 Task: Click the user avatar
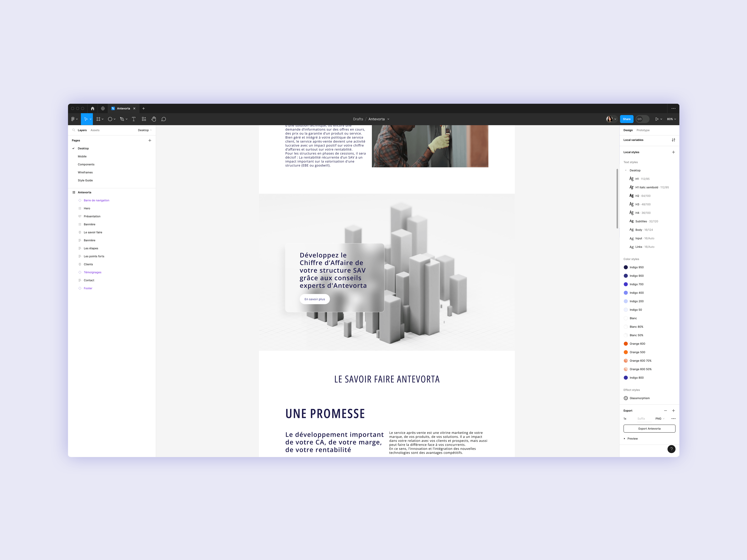[609, 119]
